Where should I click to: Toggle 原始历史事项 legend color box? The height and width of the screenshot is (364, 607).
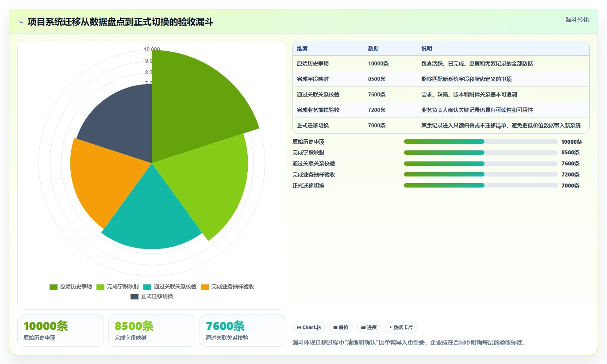click(x=54, y=287)
